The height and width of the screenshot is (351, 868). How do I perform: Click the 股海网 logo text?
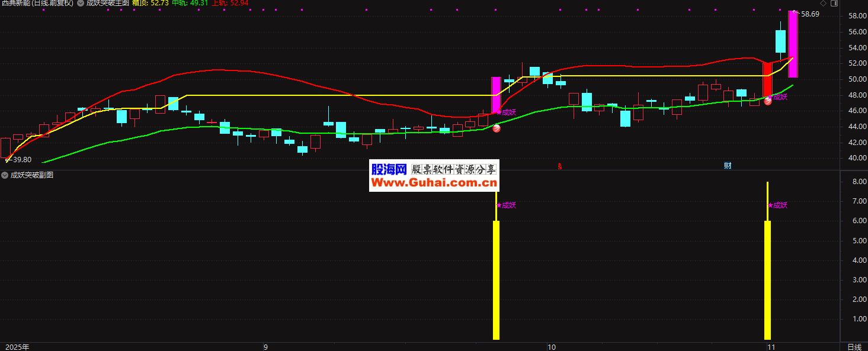point(389,169)
